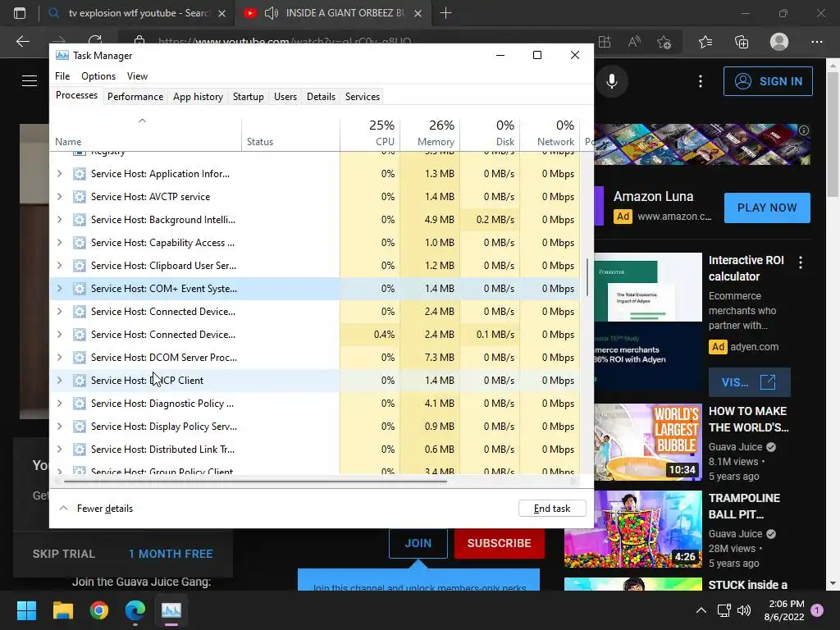Sort processes by Memory column
The image size is (840, 630).
pyautogui.click(x=430, y=133)
